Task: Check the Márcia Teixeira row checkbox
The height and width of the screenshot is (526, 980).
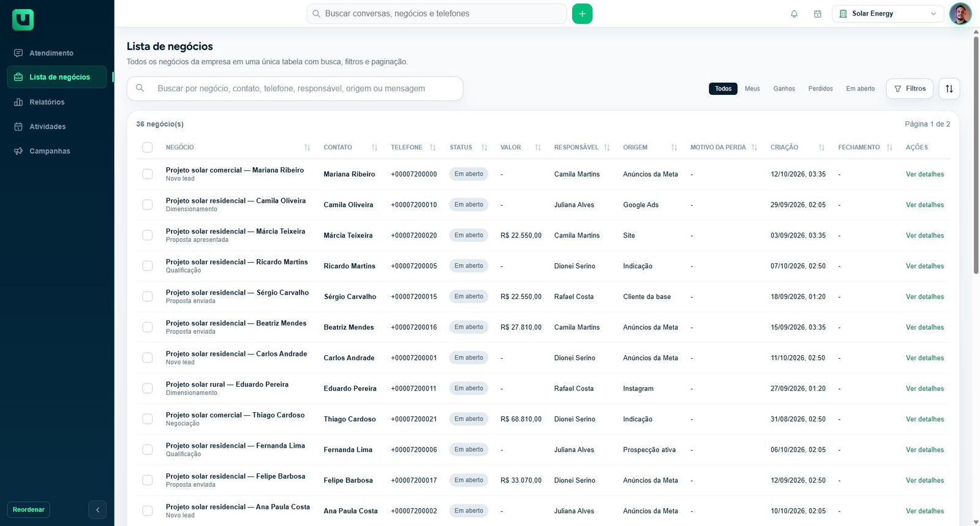Action: (x=147, y=235)
